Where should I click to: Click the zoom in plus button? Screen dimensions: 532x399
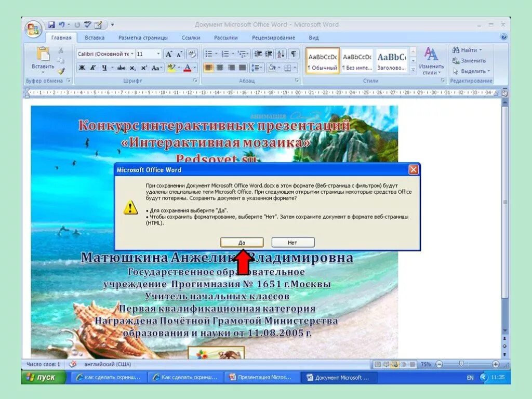496,364
